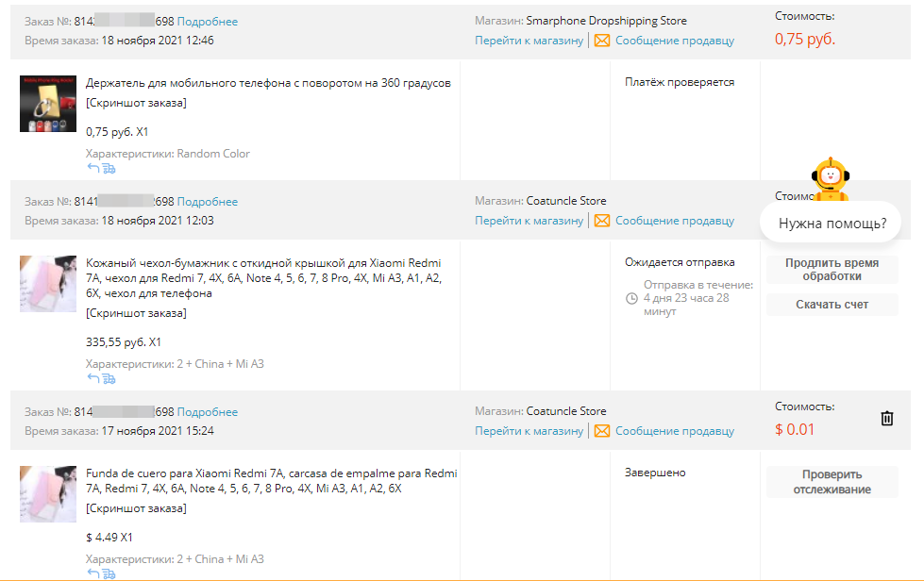Click the envelope icon for the 17 ноября order
Viewport: 924px width, 581px height.
pyautogui.click(x=601, y=431)
